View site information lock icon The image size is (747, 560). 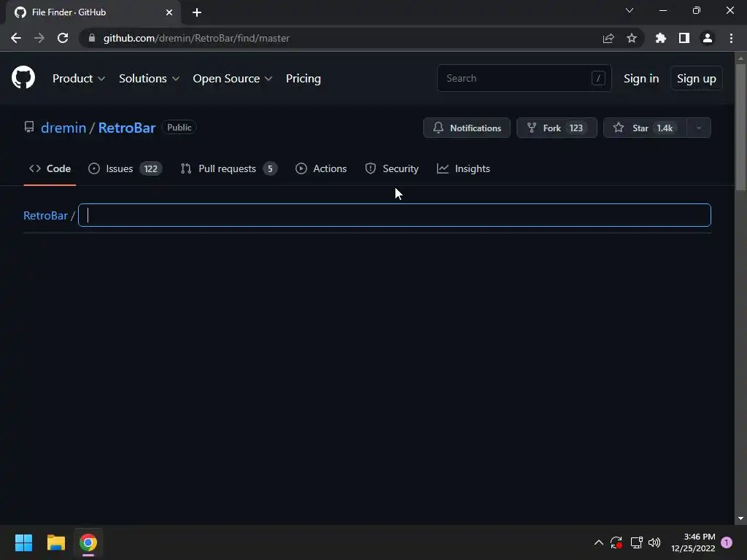click(92, 38)
